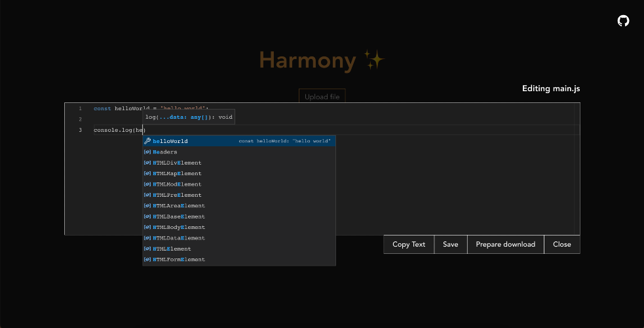644x328 pixels.
Task: Click the icon next to HTMLBodyElement
Action: 147,228
